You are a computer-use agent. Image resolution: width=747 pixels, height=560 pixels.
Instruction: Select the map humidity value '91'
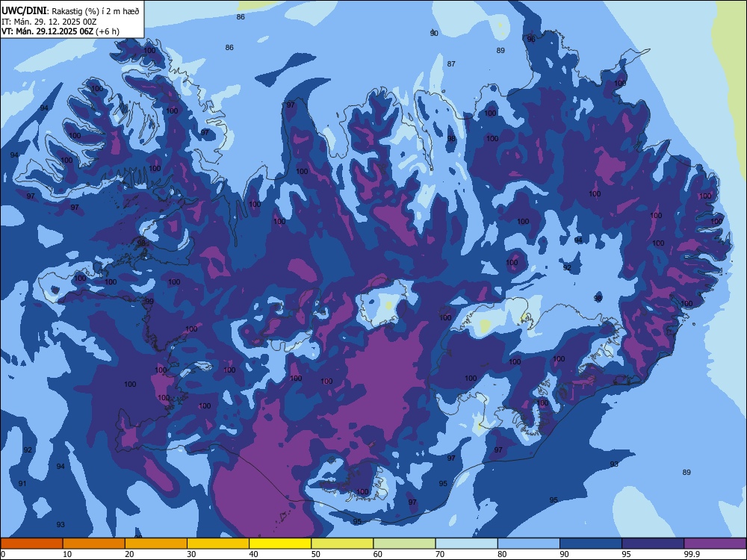pyautogui.click(x=22, y=484)
